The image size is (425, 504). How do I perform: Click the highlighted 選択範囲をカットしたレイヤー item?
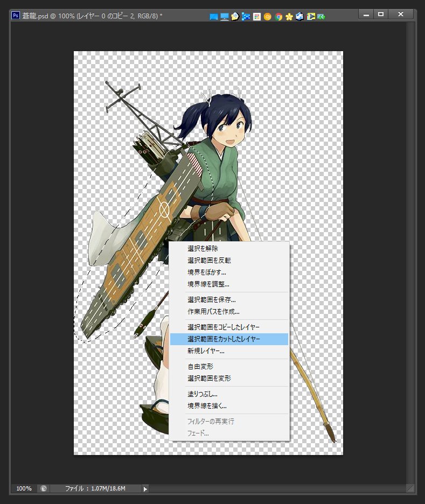(x=229, y=339)
